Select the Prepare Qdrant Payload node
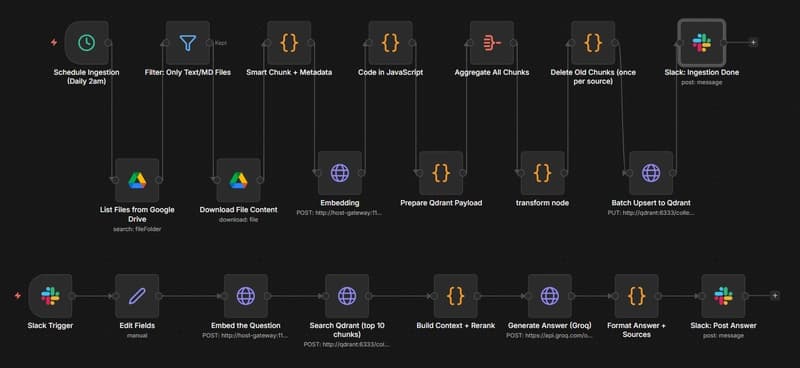Viewport: 800px width, 368px height. (441, 173)
